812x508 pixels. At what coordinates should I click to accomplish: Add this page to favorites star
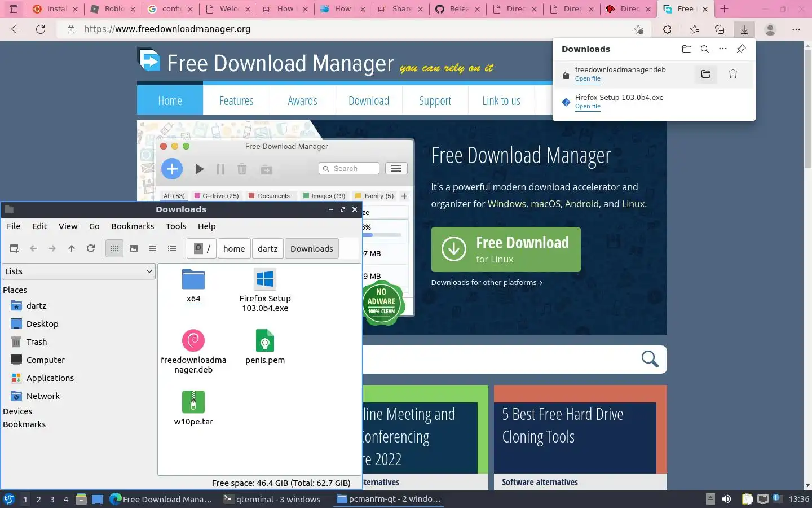(x=638, y=29)
